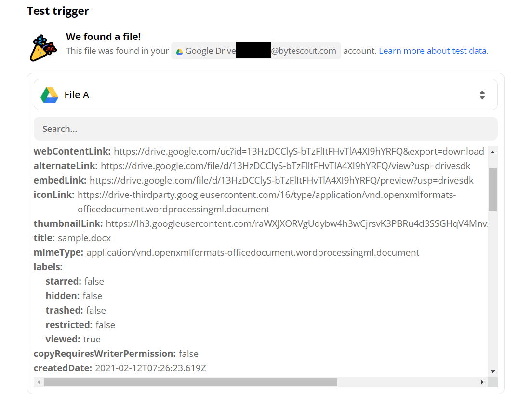This screenshot has width=532, height=394.
Task: Select the thumbnailLink URL value
Action: (x=296, y=223)
